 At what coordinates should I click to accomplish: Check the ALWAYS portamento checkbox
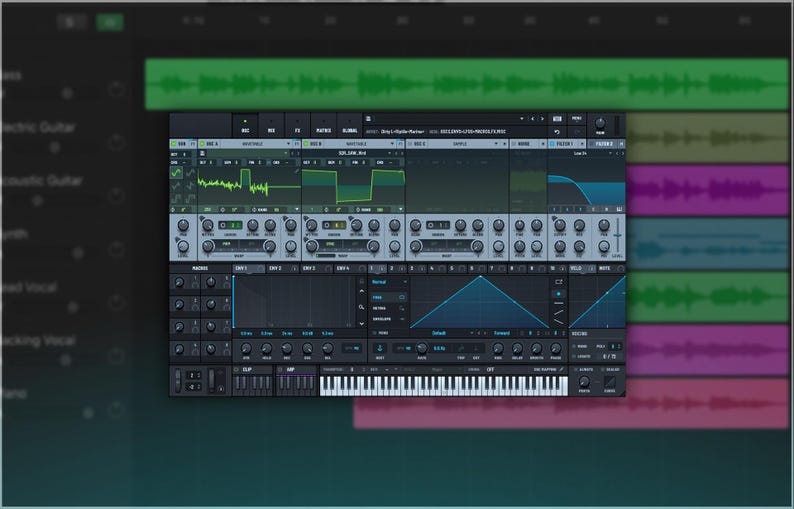(576, 370)
